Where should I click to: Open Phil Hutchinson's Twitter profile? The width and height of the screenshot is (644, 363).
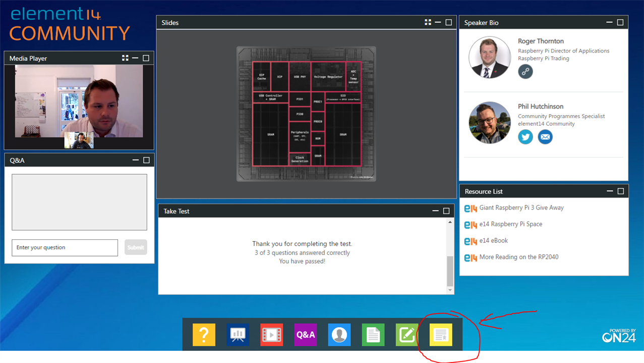click(x=525, y=137)
